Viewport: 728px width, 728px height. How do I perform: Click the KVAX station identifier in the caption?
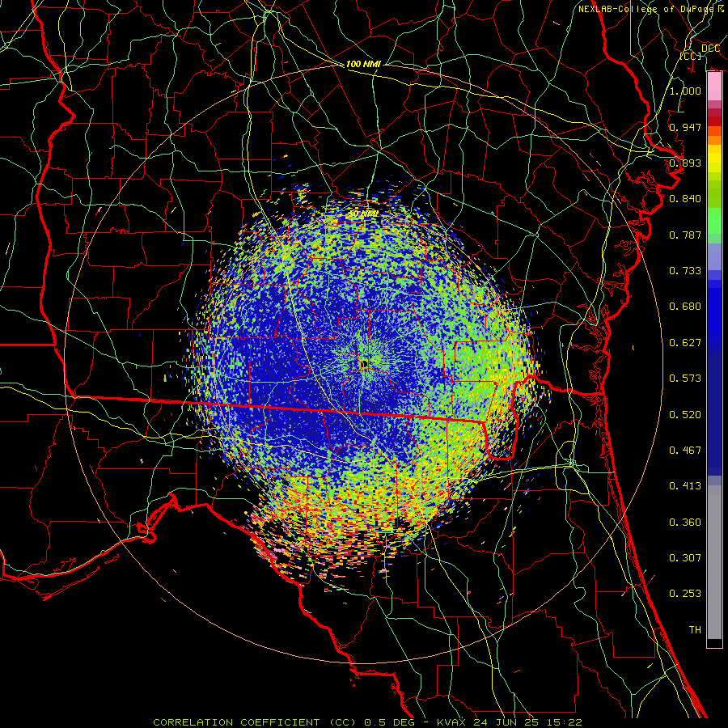pos(451,722)
